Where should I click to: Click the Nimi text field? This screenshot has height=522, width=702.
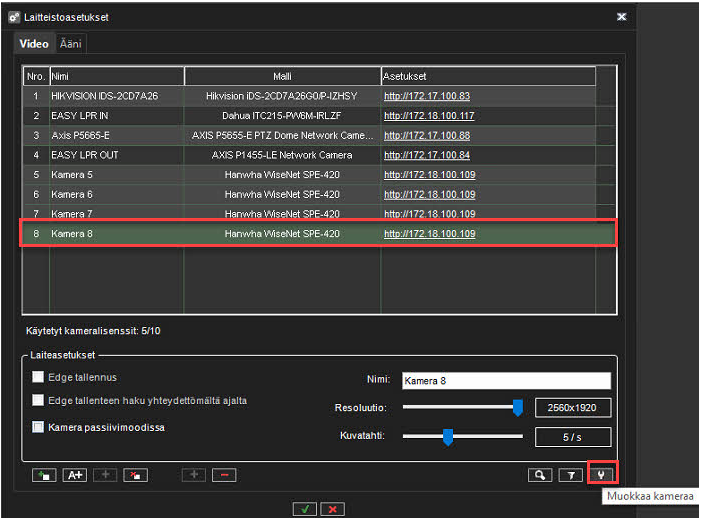(505, 380)
